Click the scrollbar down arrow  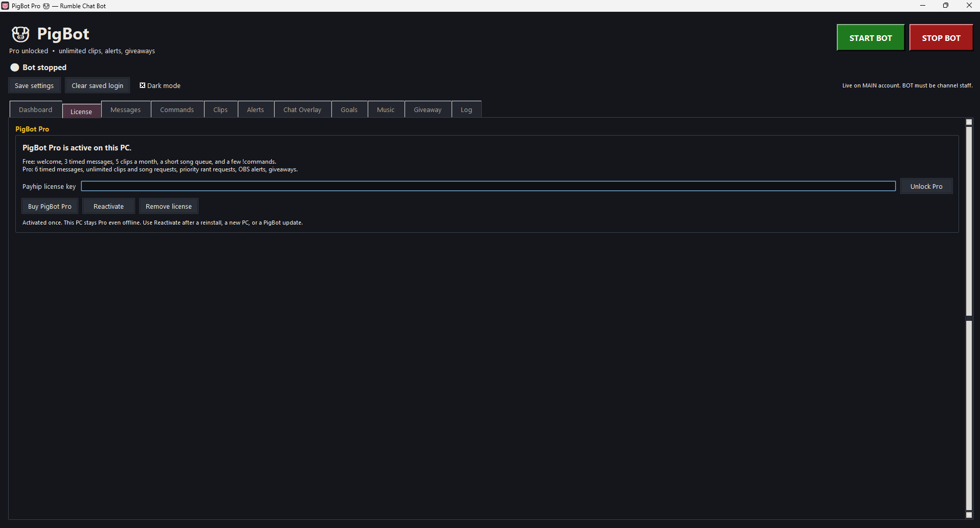tap(969, 515)
